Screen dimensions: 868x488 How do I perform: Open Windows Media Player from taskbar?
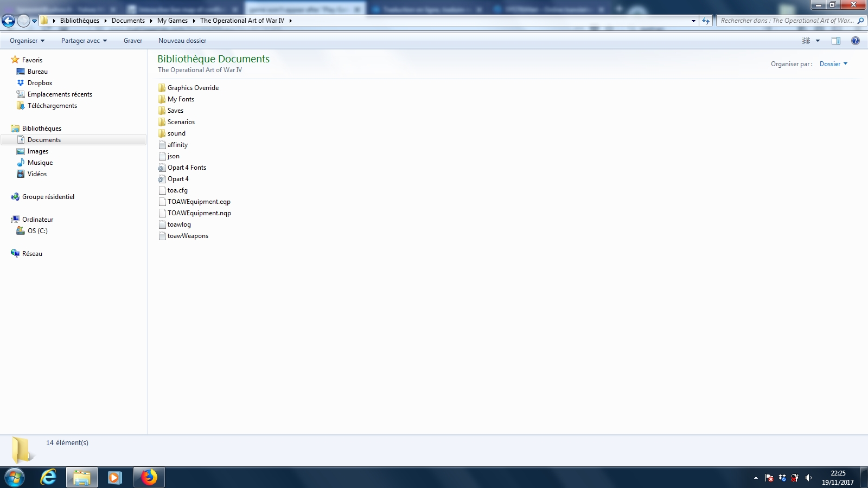114,478
